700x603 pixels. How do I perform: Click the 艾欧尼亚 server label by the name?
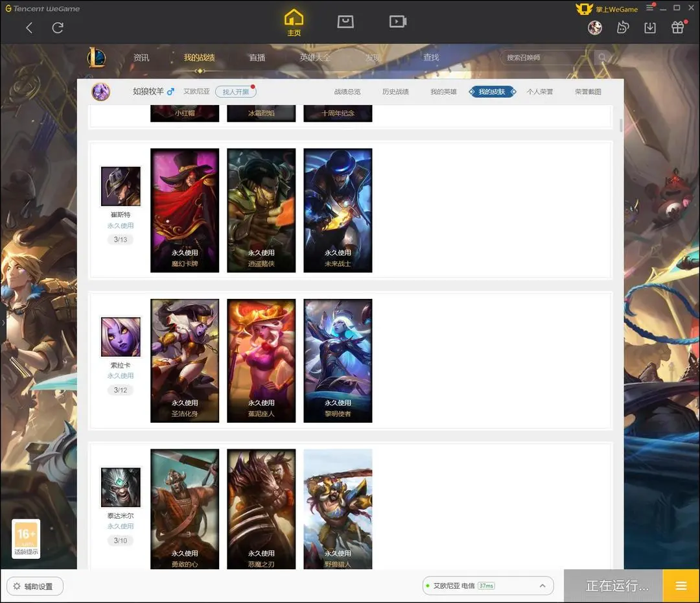[196, 91]
